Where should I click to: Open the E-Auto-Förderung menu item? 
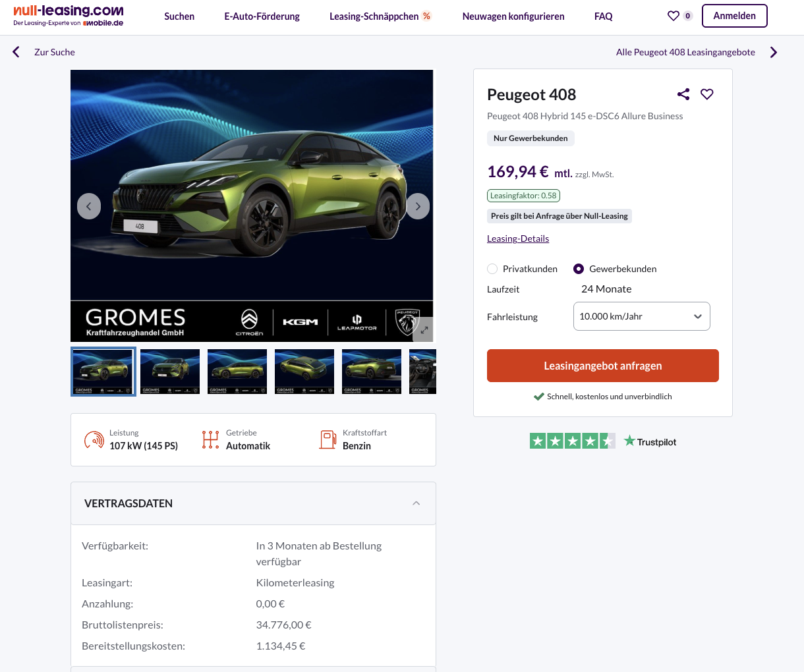click(x=262, y=16)
